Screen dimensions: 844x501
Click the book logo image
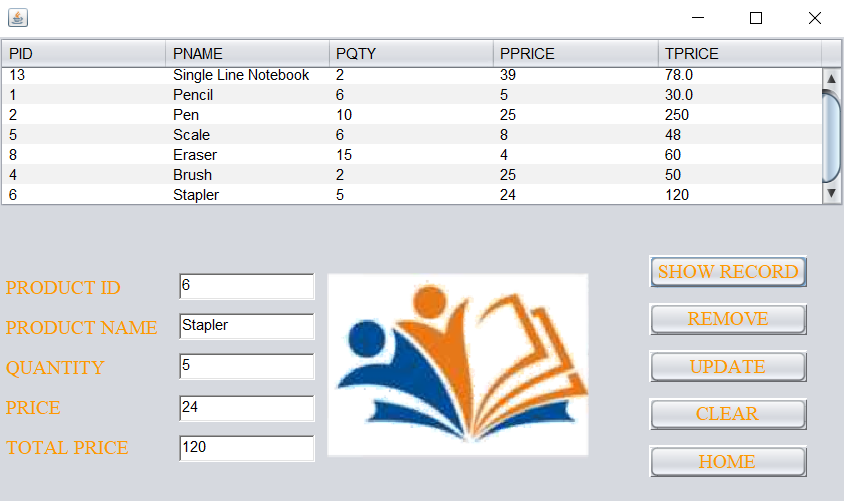[x=458, y=365]
